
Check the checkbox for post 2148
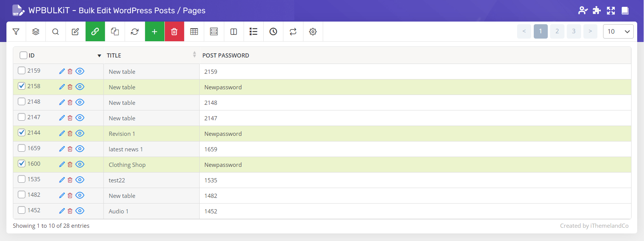pyautogui.click(x=22, y=102)
